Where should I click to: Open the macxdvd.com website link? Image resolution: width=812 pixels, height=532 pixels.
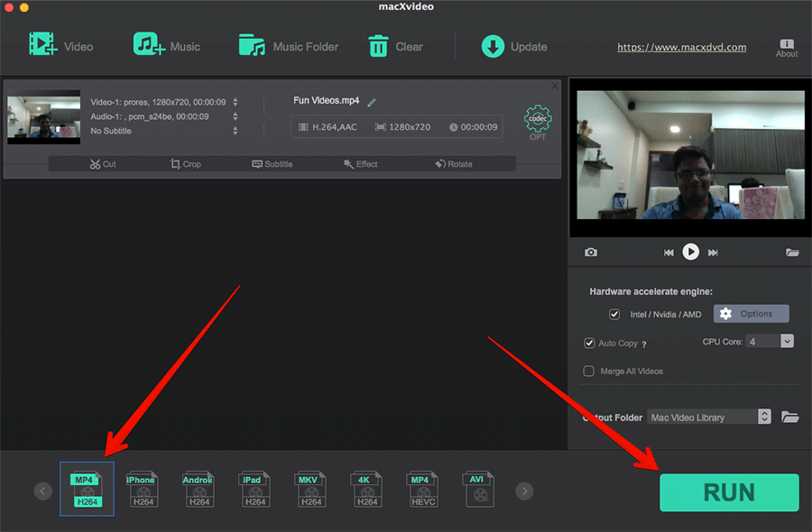point(681,47)
